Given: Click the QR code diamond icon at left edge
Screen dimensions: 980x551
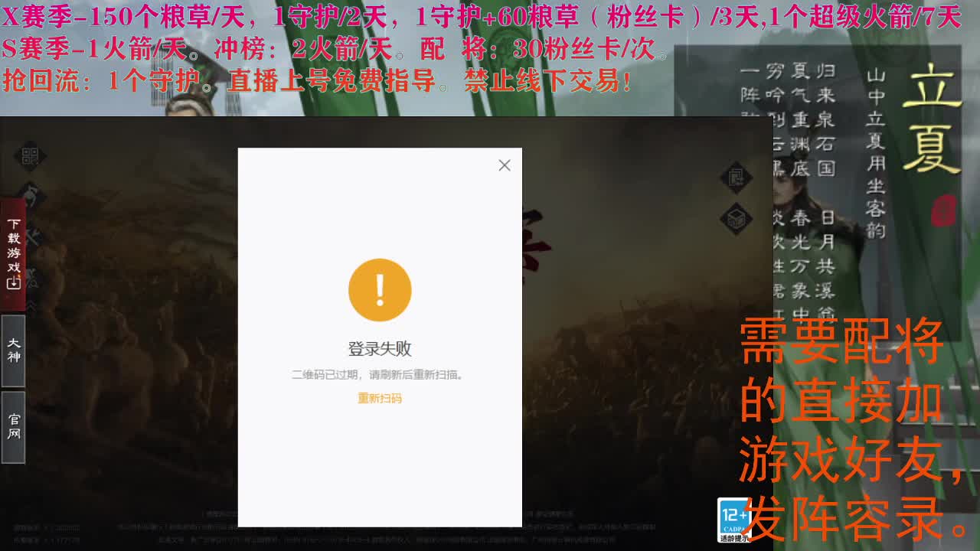Looking at the screenshot, I should coord(31,155).
